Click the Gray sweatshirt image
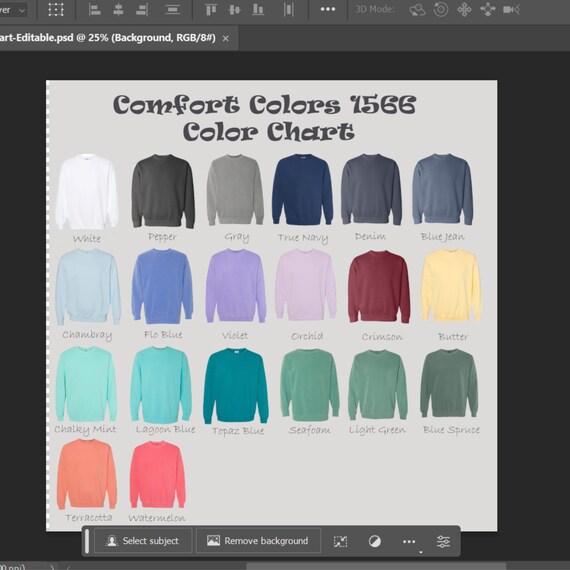 click(235, 190)
